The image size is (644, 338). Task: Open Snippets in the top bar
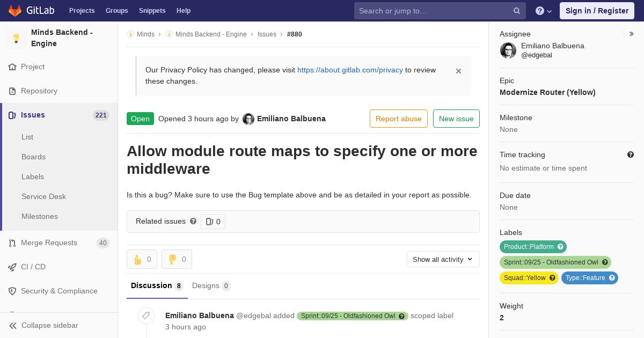tap(152, 11)
